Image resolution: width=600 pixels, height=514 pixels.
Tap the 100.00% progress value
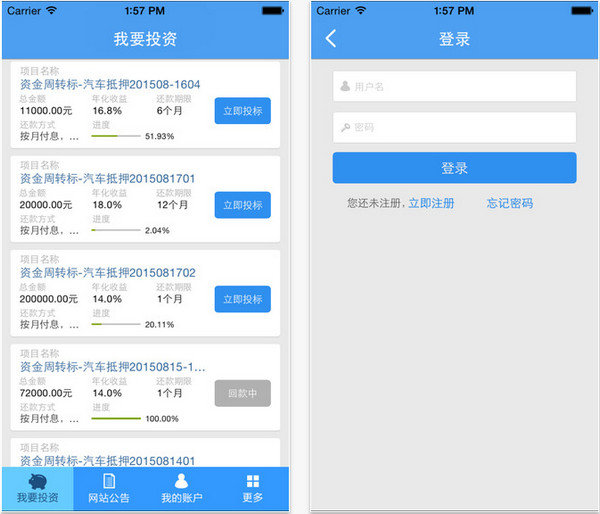[x=162, y=419]
